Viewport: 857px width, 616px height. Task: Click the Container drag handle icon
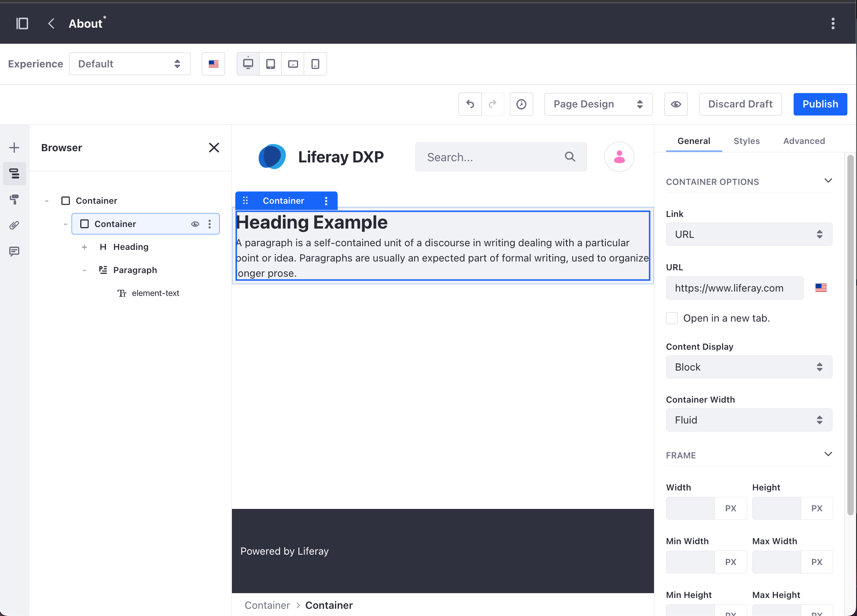[246, 201]
